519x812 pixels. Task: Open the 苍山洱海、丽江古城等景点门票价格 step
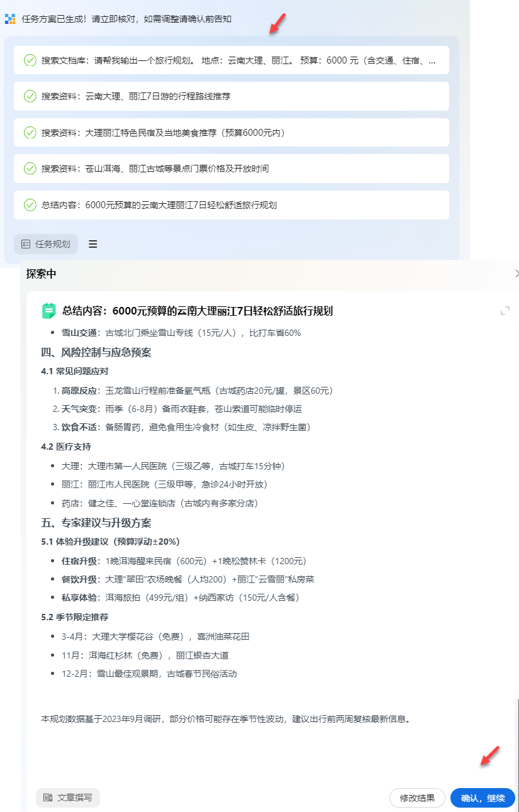pyautogui.click(x=232, y=169)
